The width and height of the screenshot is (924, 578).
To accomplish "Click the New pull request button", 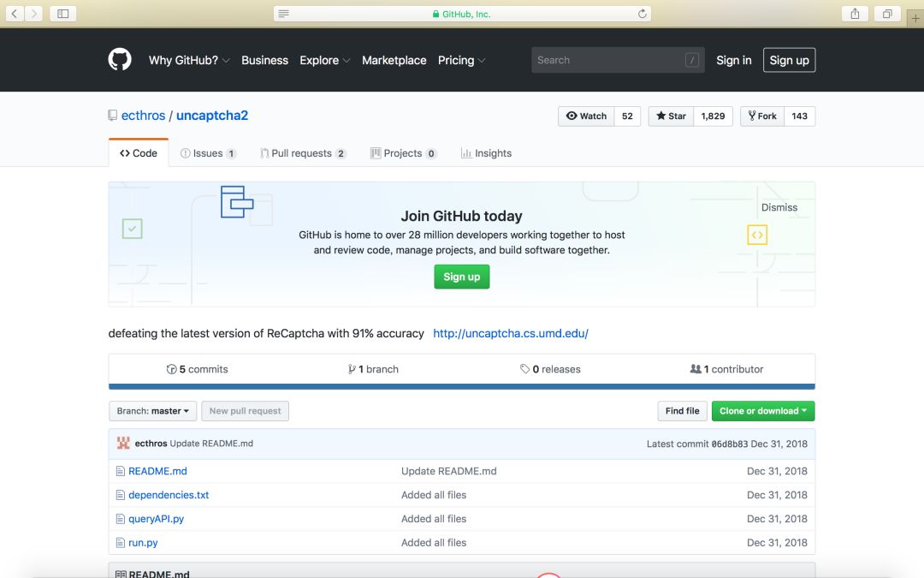I will [x=246, y=410].
